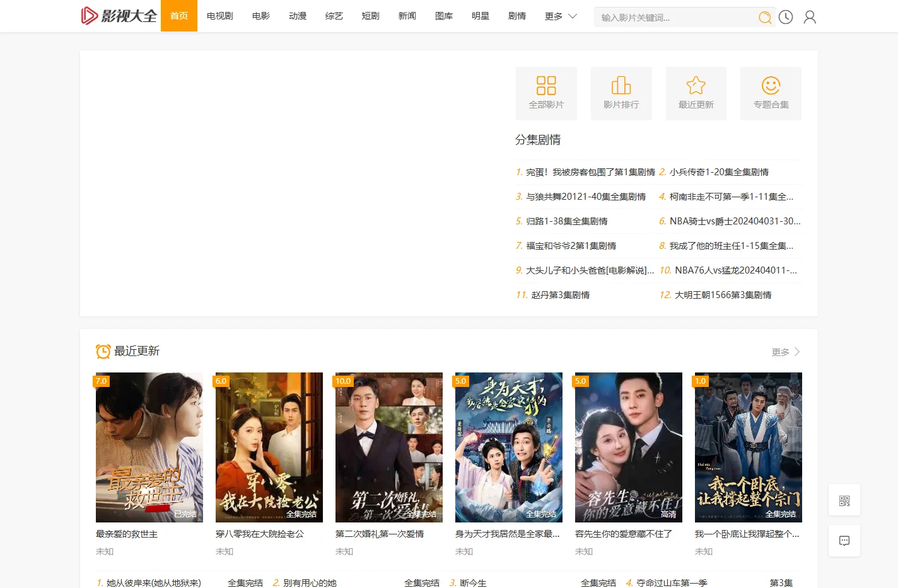898x588 pixels.
Task: Go to 综艺 navigation tab
Action: pos(334,16)
